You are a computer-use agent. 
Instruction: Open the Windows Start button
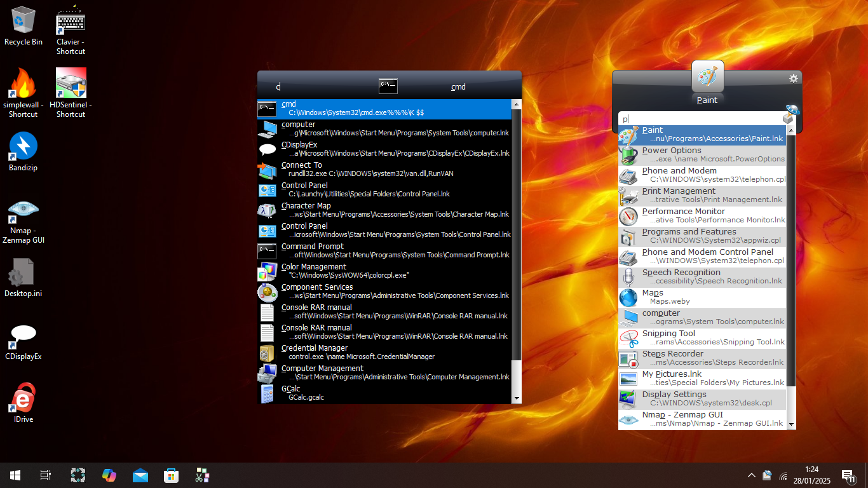tap(15, 475)
